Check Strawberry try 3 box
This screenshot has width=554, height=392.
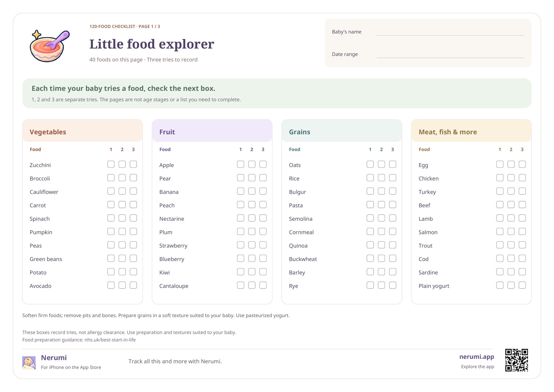click(x=263, y=245)
